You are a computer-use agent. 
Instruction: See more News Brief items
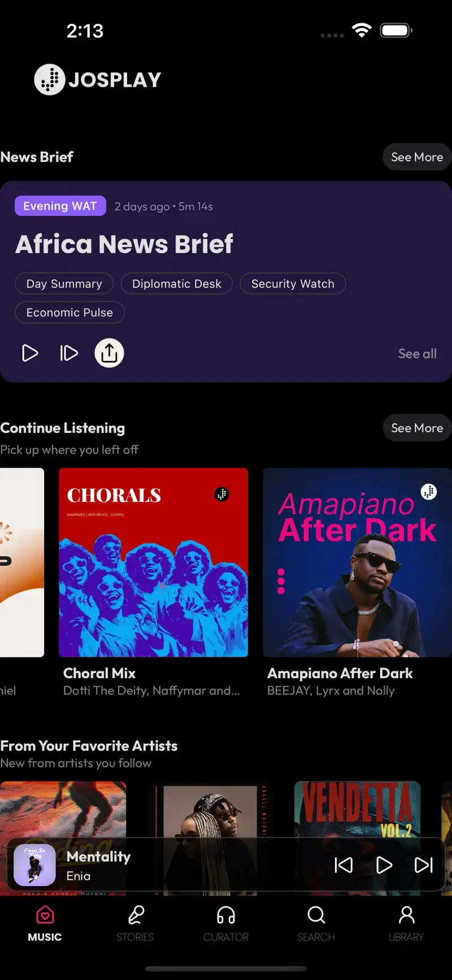417,157
